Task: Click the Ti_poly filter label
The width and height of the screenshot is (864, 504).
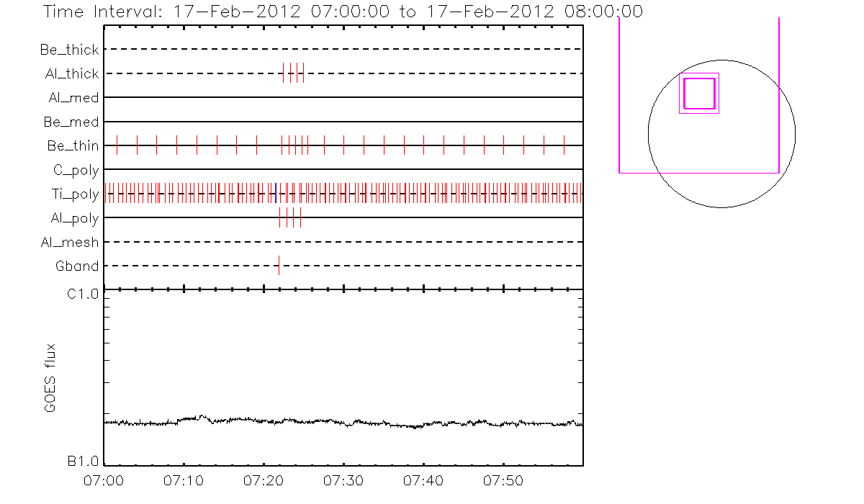Action: tap(75, 194)
